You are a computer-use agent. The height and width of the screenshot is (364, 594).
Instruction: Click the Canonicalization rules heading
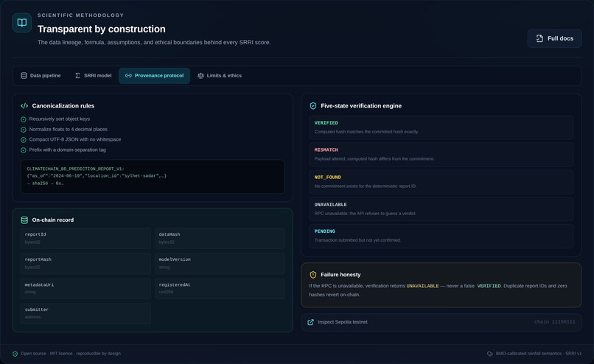[63, 105]
